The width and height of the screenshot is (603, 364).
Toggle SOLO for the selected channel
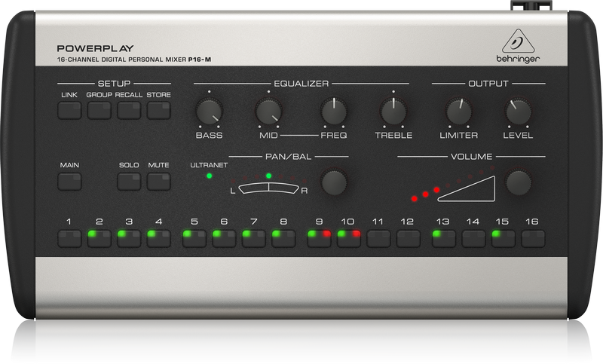pyautogui.click(x=129, y=181)
